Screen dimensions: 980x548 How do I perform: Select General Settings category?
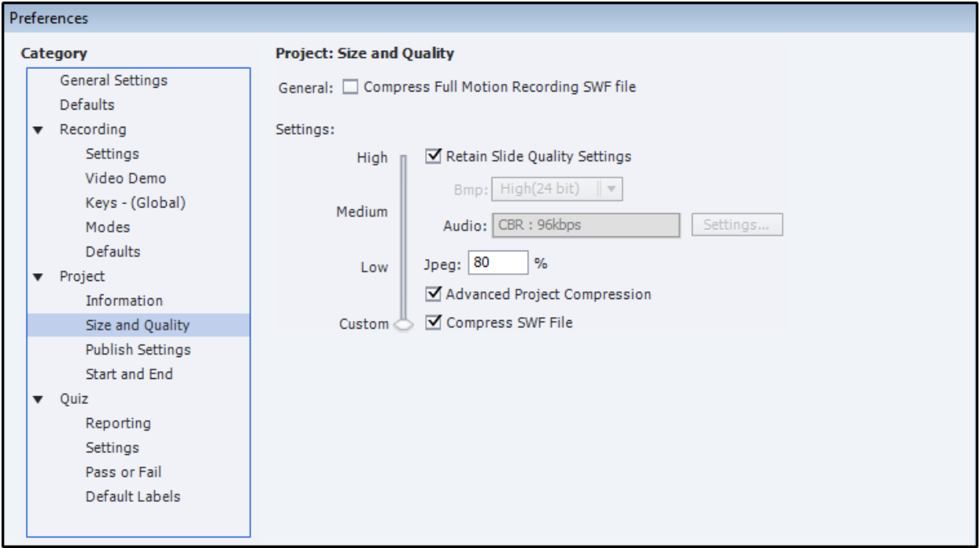[113, 81]
